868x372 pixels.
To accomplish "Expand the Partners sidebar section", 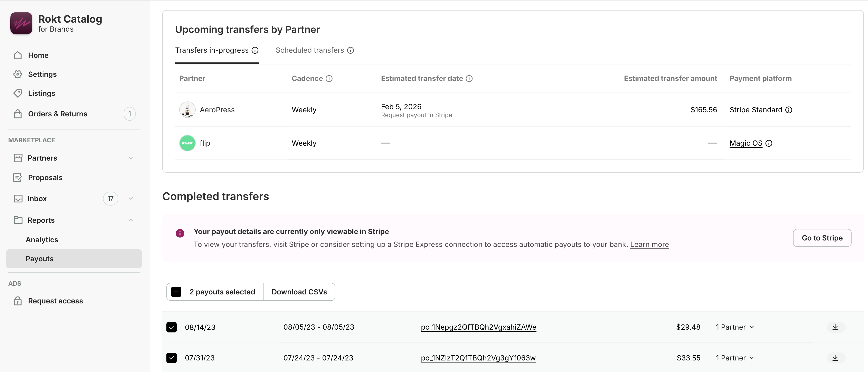I will 131,158.
